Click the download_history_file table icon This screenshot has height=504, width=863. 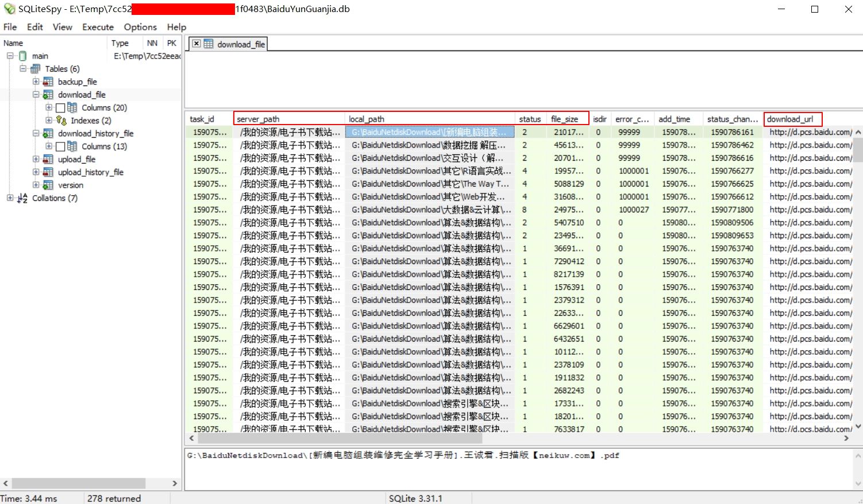click(48, 133)
